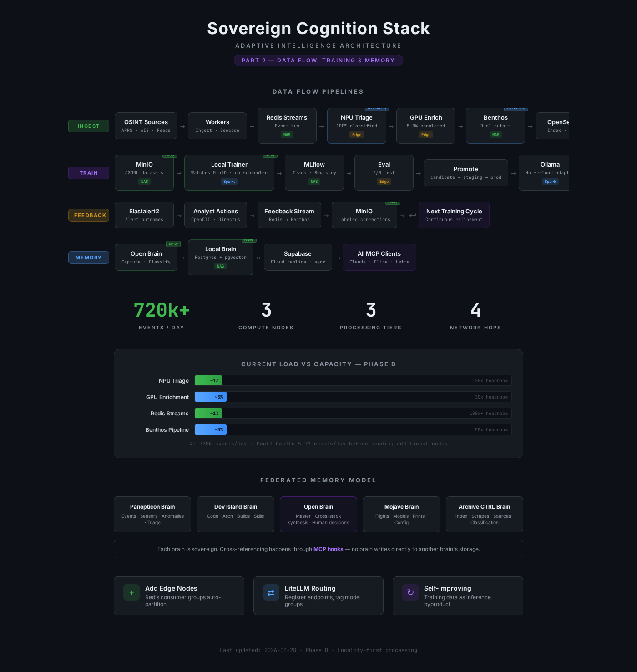Select the Analyst Actions node
This screenshot has width=637, height=672.
(216, 215)
